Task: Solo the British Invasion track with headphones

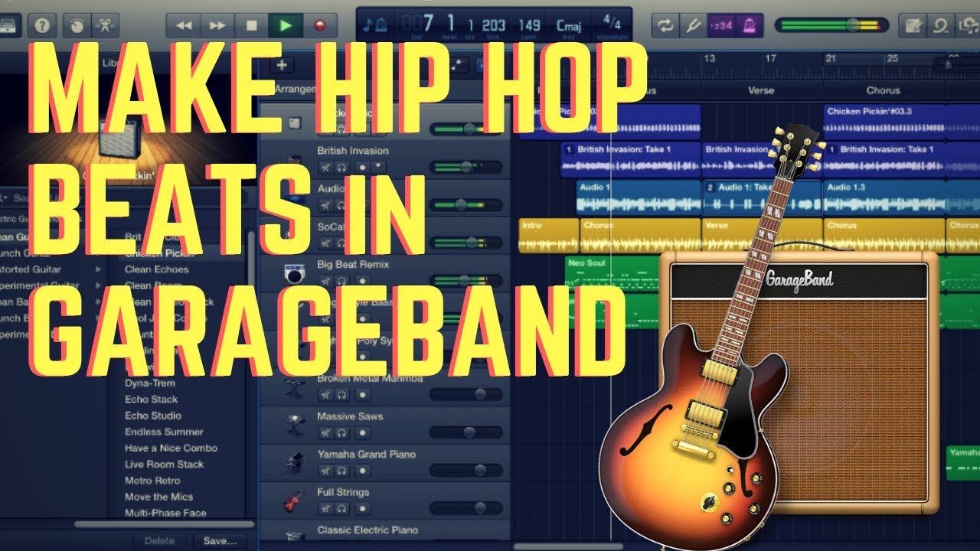Action: click(x=342, y=166)
